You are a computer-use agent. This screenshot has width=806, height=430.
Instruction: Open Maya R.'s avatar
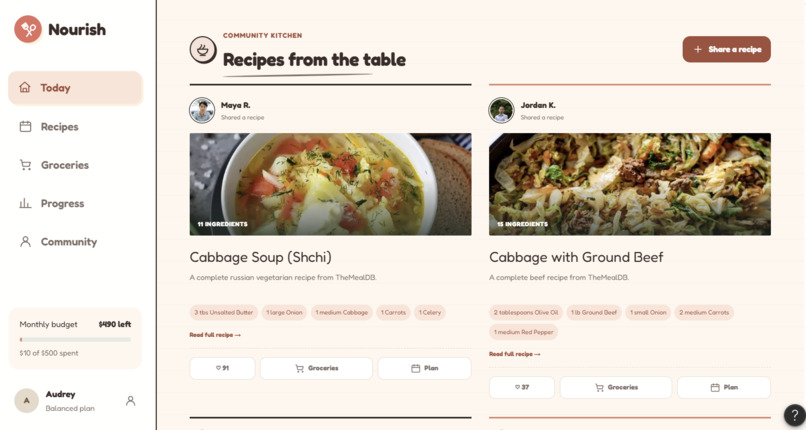coord(202,110)
